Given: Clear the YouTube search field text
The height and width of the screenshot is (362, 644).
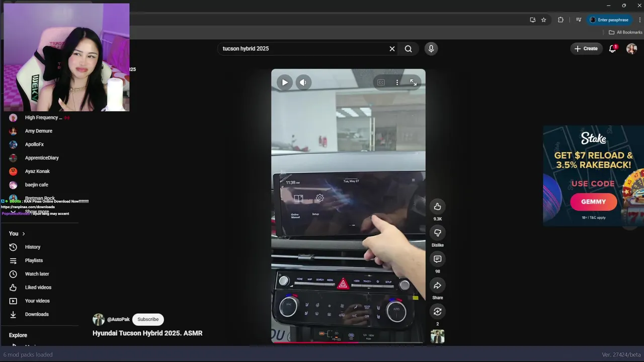Looking at the screenshot, I should tap(392, 49).
